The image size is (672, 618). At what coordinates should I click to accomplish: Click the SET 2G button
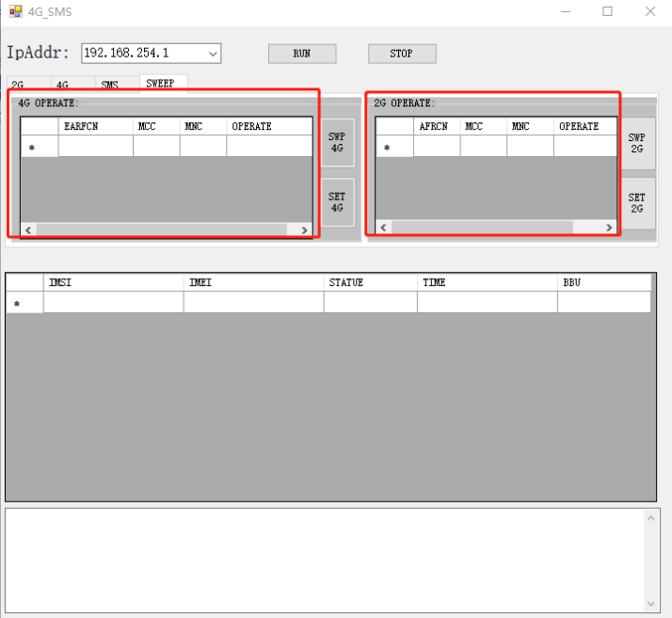tap(637, 203)
